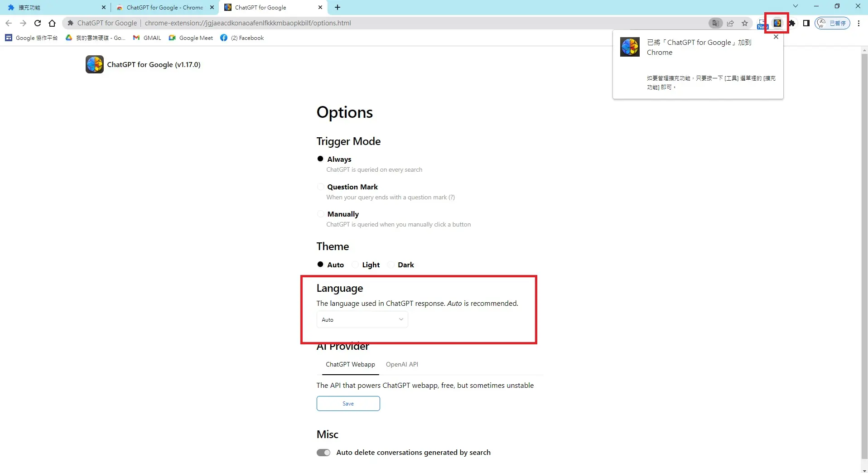Open the Language Auto dropdown
Viewport: 868px width, 473px height.
coord(362,319)
